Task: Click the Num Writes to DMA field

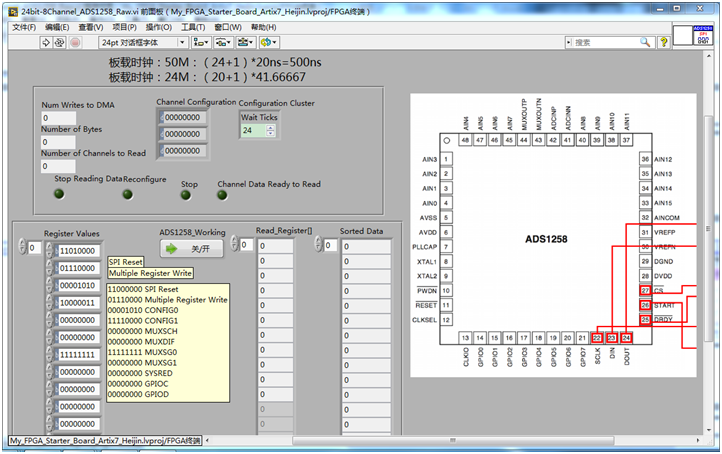Action: (x=58, y=118)
